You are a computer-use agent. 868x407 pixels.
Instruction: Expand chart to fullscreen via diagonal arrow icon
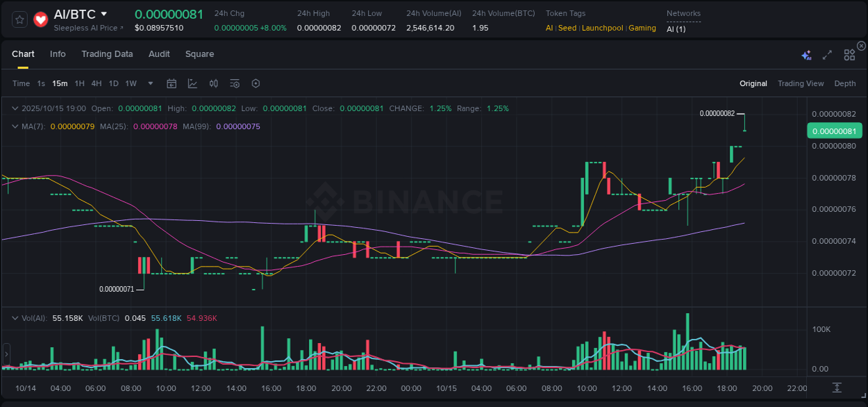click(826, 53)
